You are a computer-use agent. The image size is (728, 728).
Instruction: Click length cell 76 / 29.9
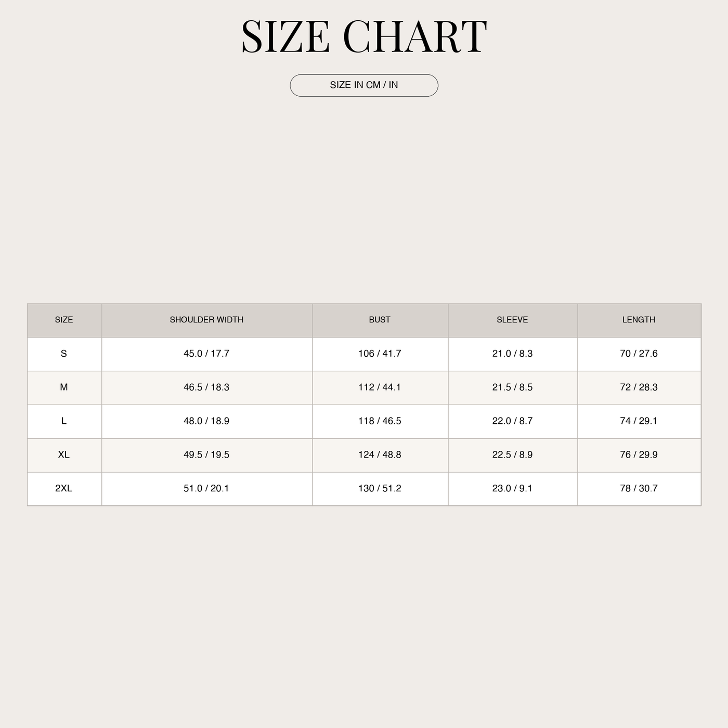(639, 455)
